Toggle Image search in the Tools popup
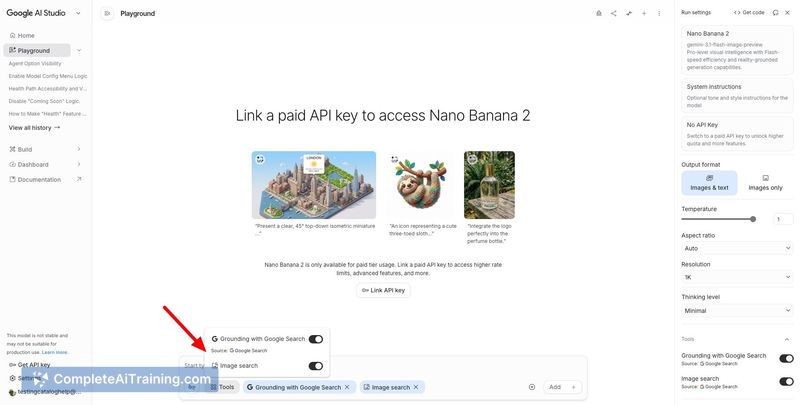The width and height of the screenshot is (800, 405). coord(316,366)
